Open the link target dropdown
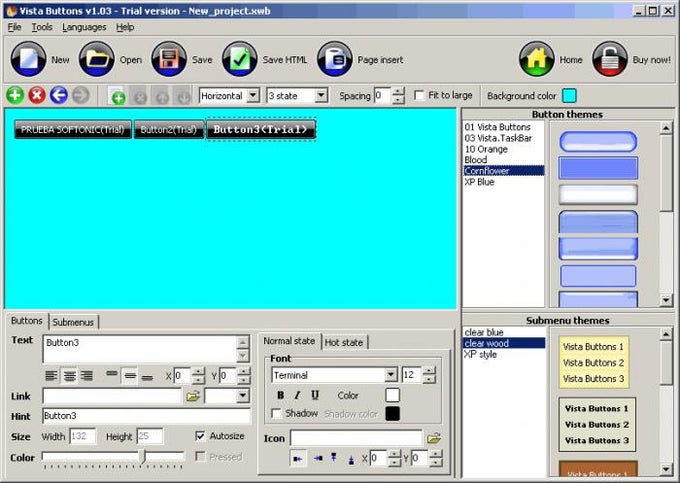Viewport: 680px width, 483px height. pyautogui.click(x=242, y=395)
